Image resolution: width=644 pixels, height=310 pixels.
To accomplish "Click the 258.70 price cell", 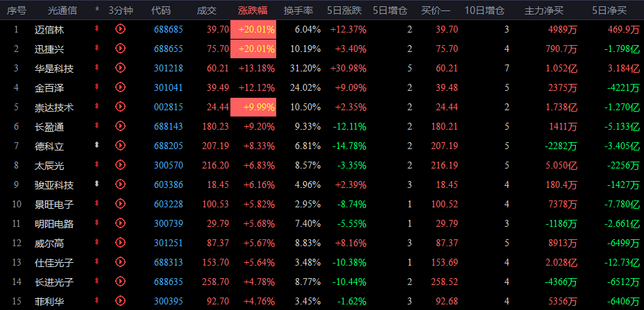I will coord(216,282).
